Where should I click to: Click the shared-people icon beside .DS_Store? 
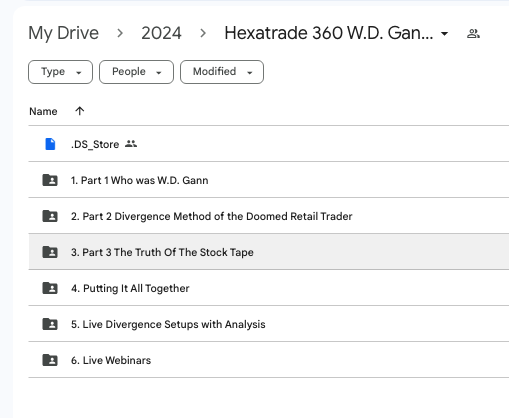131,144
